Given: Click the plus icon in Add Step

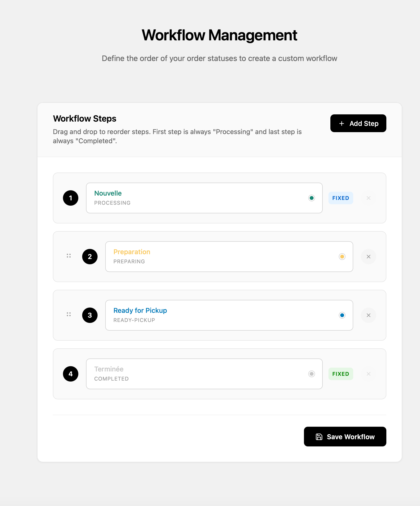Looking at the screenshot, I should [341, 123].
